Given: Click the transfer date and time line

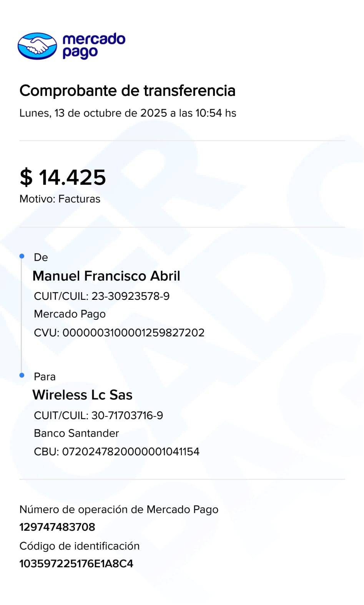Looking at the screenshot, I should (x=128, y=113).
